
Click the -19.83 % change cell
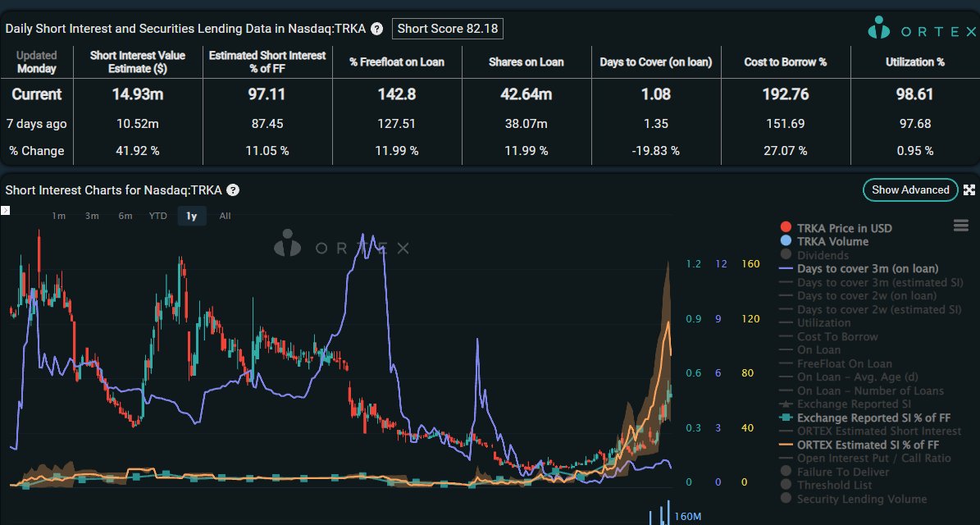point(655,151)
